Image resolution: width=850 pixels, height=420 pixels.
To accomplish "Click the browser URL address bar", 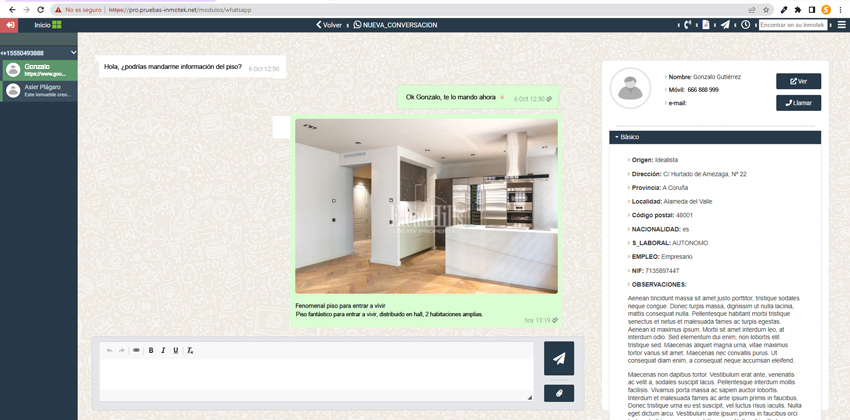I will coord(412,10).
